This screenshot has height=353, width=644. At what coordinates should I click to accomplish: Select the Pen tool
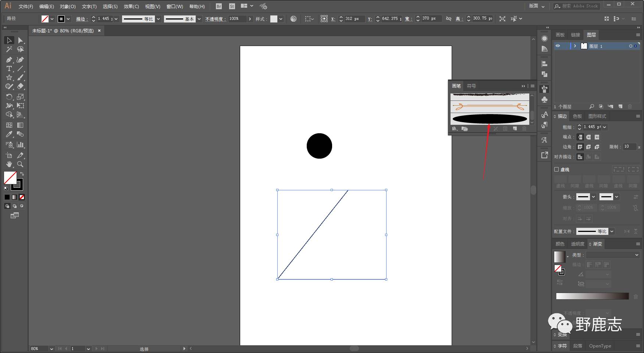[9, 60]
